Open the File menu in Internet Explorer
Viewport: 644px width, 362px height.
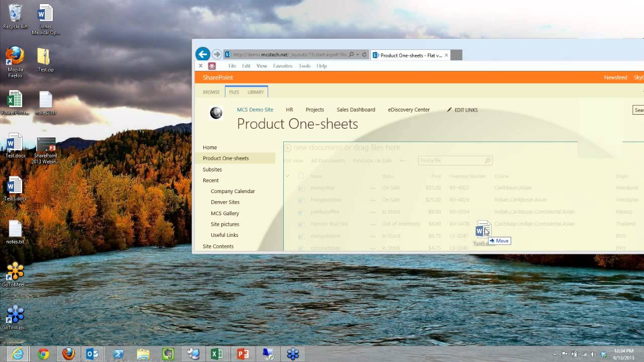232,66
